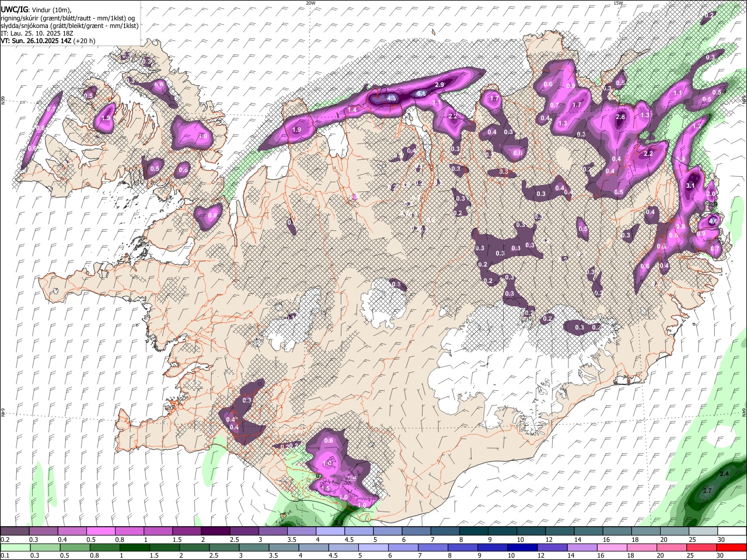Click the 3.1 snowfall value in the east
This screenshot has height=560, width=747.
(x=690, y=185)
